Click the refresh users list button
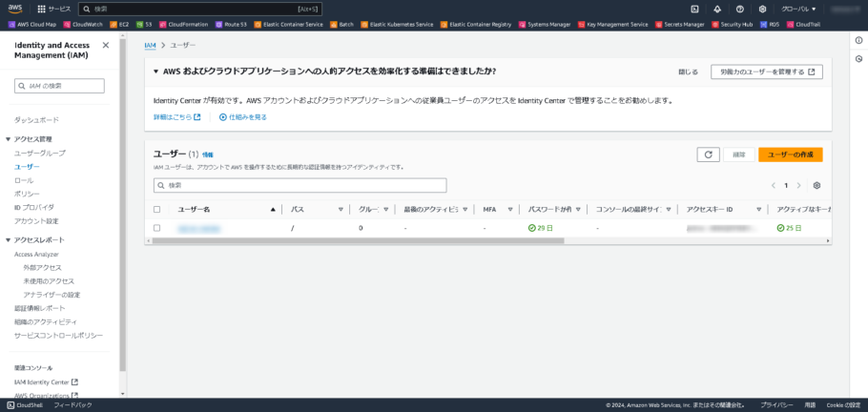Image resolution: width=868 pixels, height=412 pixels. click(708, 154)
